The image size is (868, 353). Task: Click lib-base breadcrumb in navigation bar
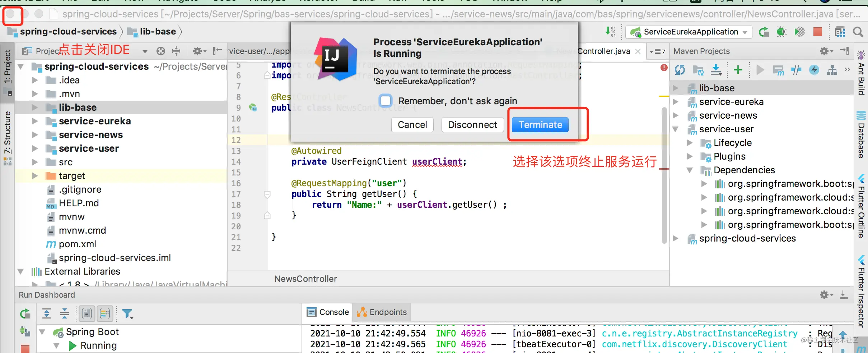coord(152,32)
